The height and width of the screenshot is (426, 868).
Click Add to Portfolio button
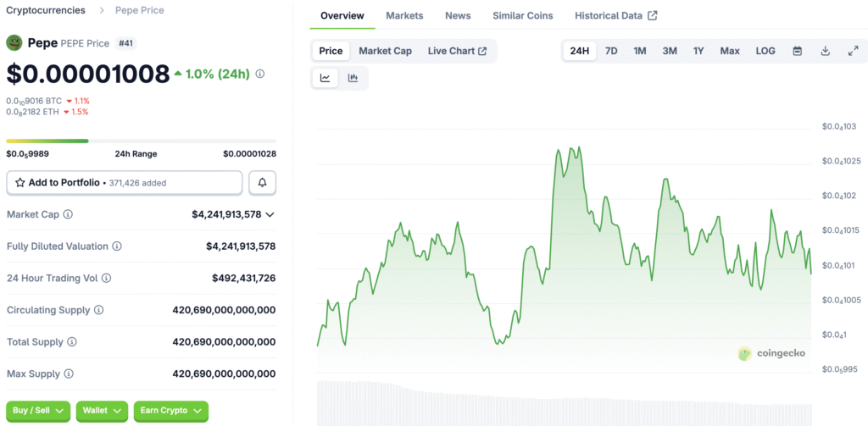point(125,183)
